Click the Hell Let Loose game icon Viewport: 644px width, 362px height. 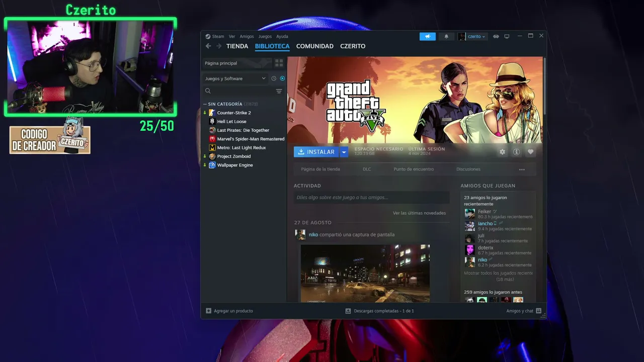(212, 121)
